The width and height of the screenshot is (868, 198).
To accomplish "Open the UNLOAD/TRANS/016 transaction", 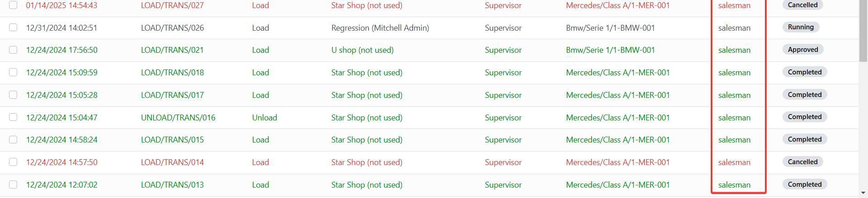I will (x=178, y=117).
